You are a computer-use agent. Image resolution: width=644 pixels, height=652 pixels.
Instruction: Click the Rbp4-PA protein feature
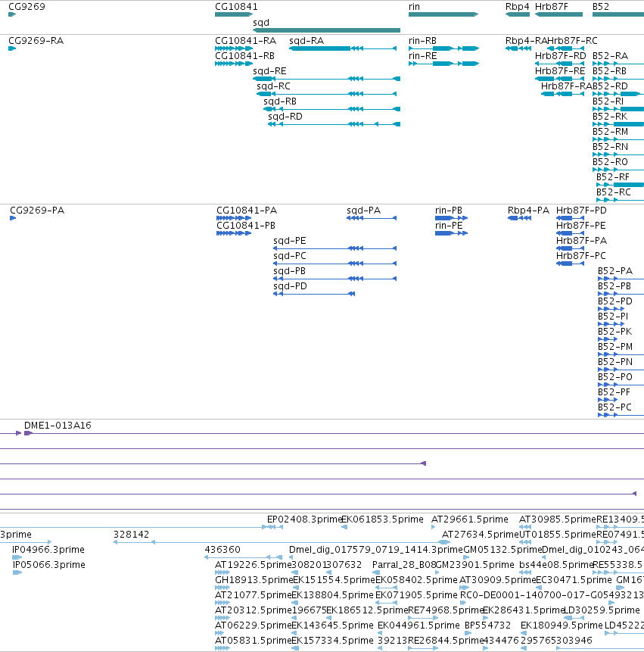tap(519, 218)
